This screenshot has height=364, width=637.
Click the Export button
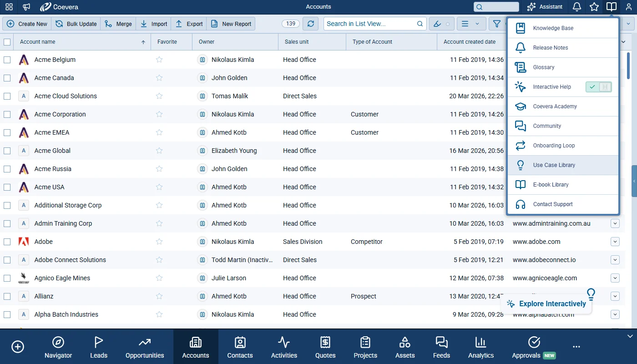coord(189,24)
